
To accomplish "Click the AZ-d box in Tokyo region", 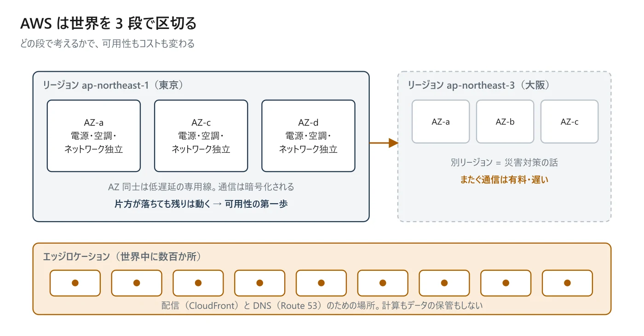I will (308, 136).
